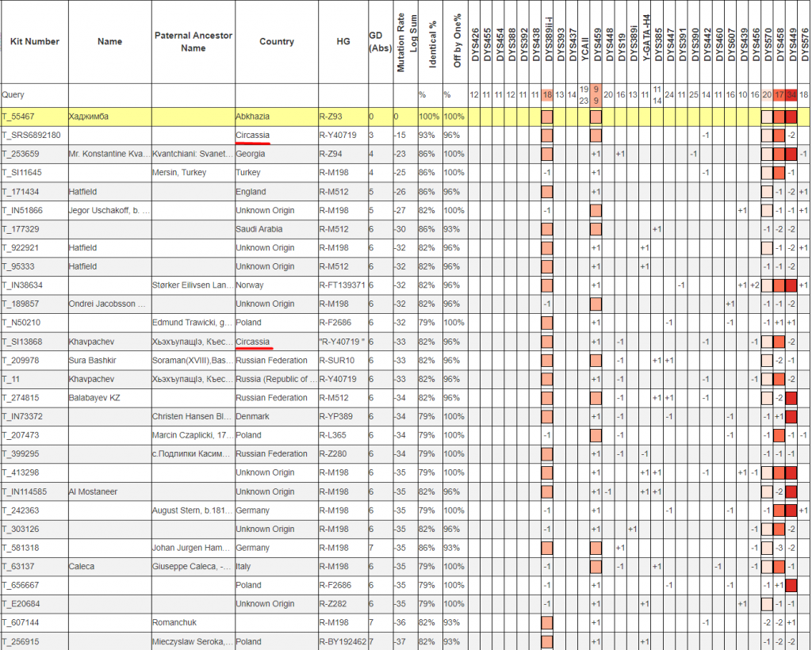Select kit number T_SI11645
This screenshot has width=812, height=650.
pyautogui.click(x=21, y=172)
